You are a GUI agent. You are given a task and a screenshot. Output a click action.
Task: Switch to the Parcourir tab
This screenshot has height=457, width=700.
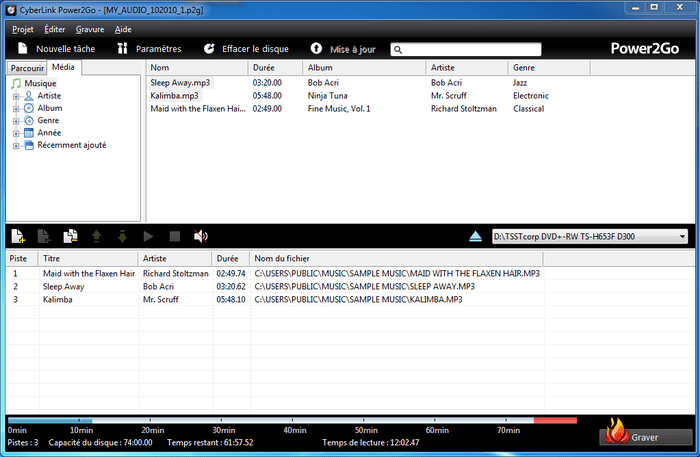(25, 68)
